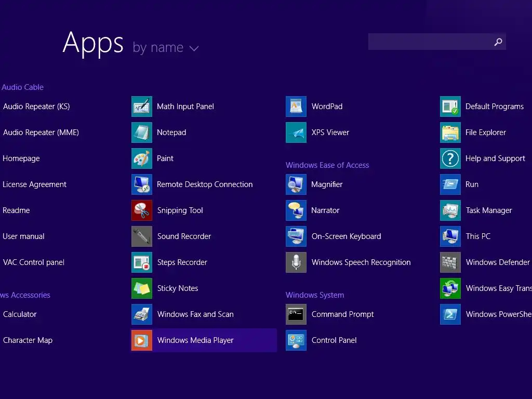
Task: Click the 'Remote Desktop Connection' label
Action: (x=205, y=184)
